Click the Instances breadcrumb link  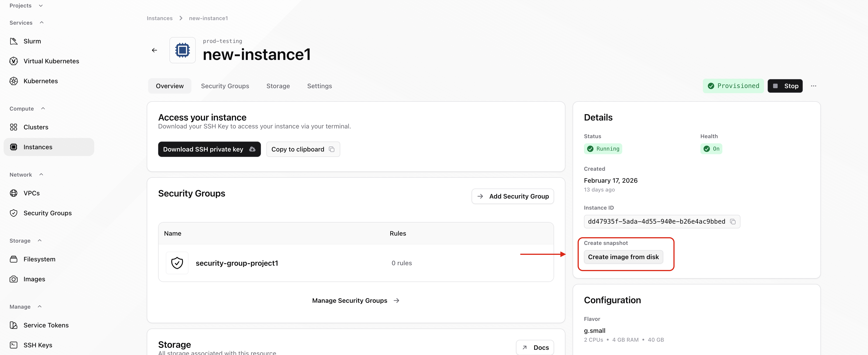tap(159, 18)
